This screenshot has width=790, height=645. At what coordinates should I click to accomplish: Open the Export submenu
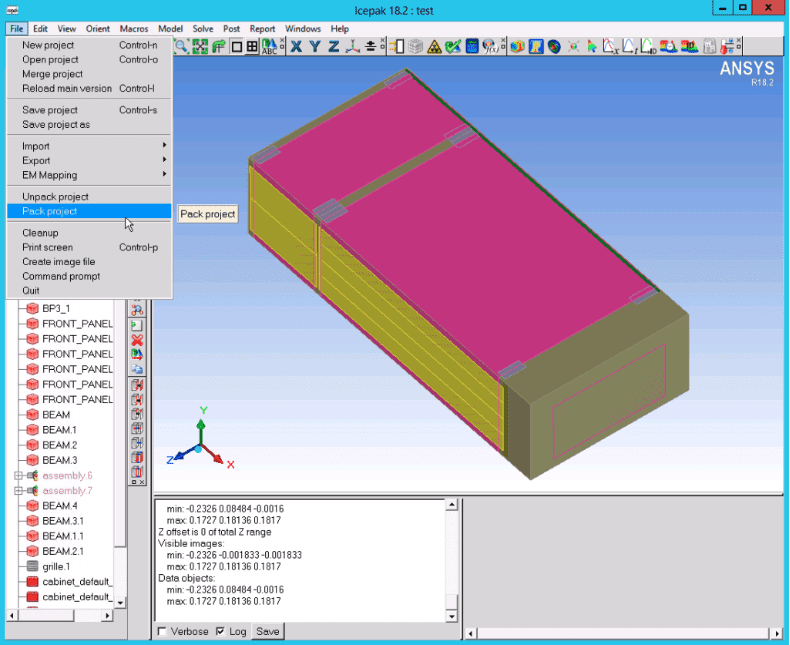[89, 161]
